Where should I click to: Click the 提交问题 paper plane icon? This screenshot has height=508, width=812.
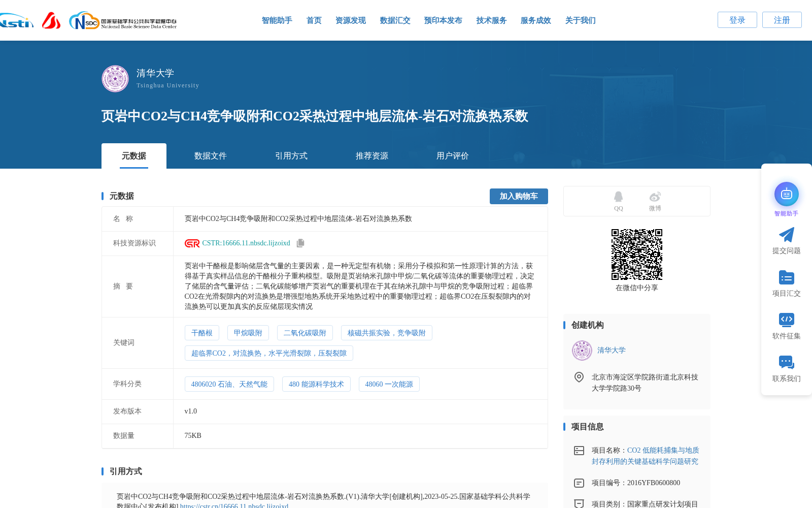787,235
